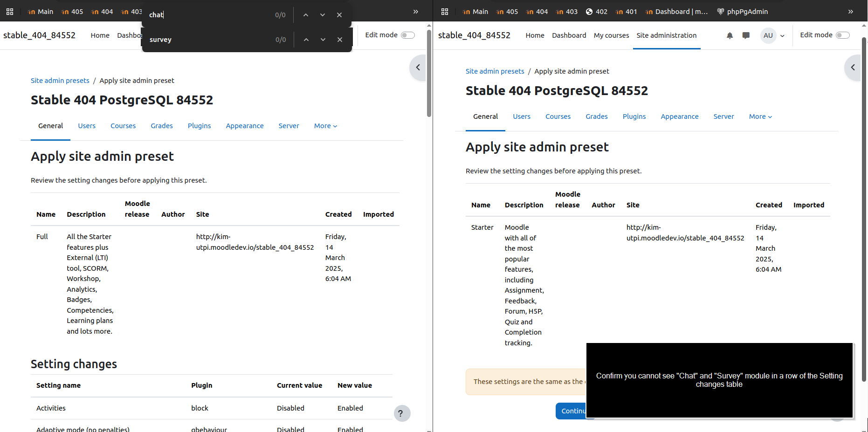Select Server tab in left window
868x432 pixels.
289,126
